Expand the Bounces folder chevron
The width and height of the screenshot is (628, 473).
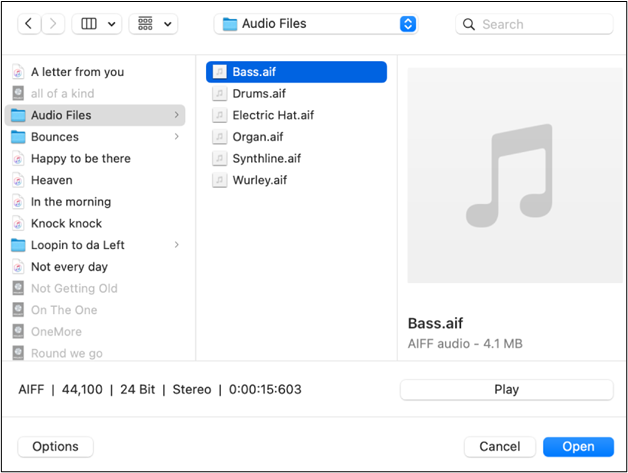(x=177, y=137)
